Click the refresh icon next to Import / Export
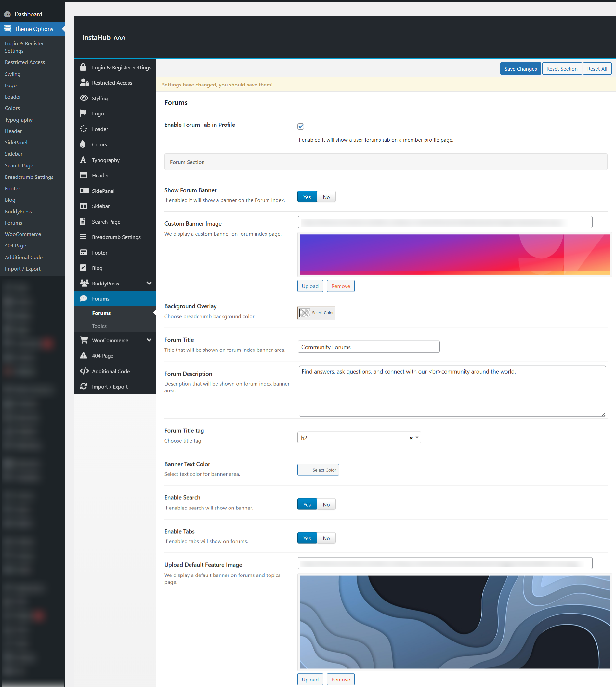 83,386
